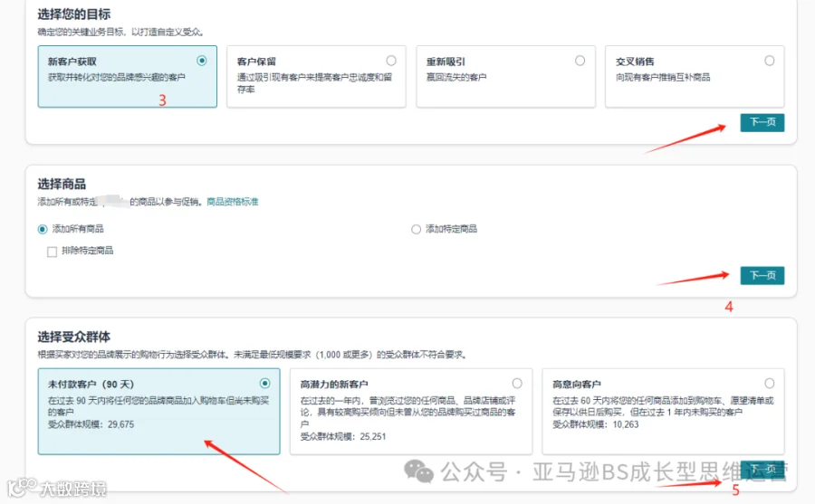Select the 重新吸引 goal radio button
This screenshot has height=504, width=815.
(x=580, y=61)
